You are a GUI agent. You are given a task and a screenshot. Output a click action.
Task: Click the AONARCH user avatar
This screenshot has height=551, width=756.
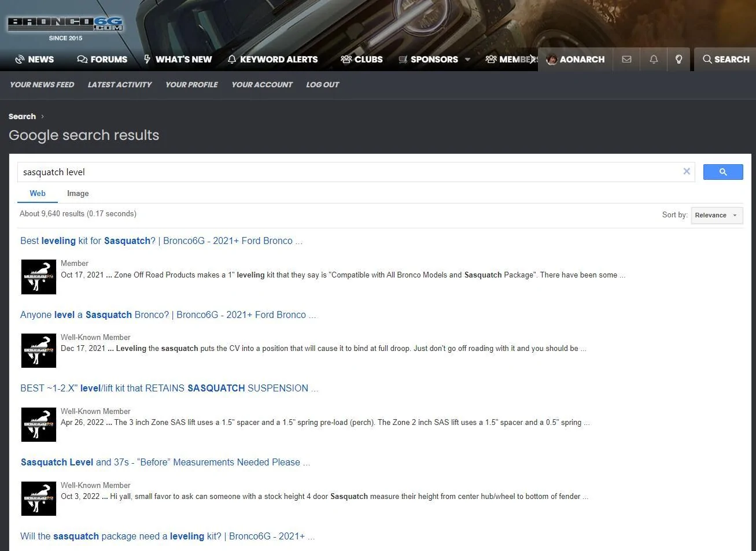(551, 60)
